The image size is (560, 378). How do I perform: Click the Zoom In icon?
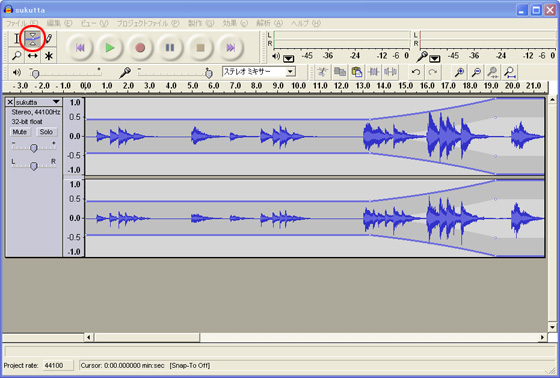[x=459, y=72]
